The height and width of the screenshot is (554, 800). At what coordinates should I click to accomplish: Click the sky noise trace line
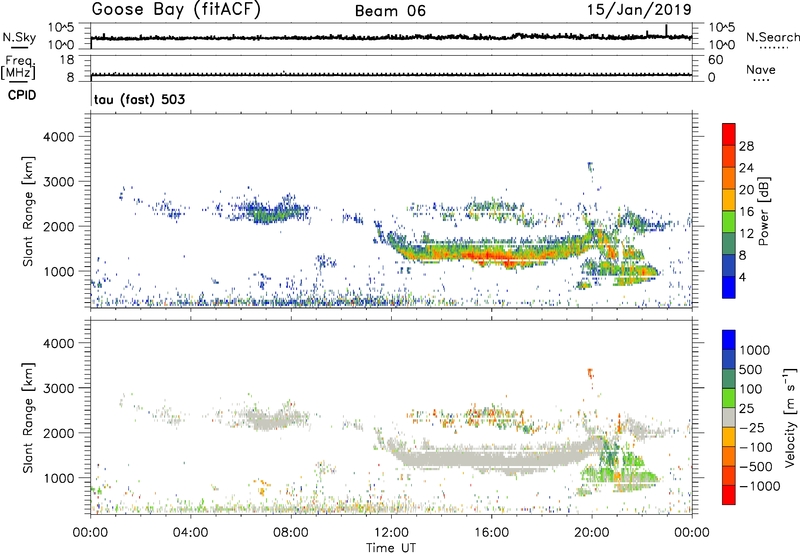391,37
